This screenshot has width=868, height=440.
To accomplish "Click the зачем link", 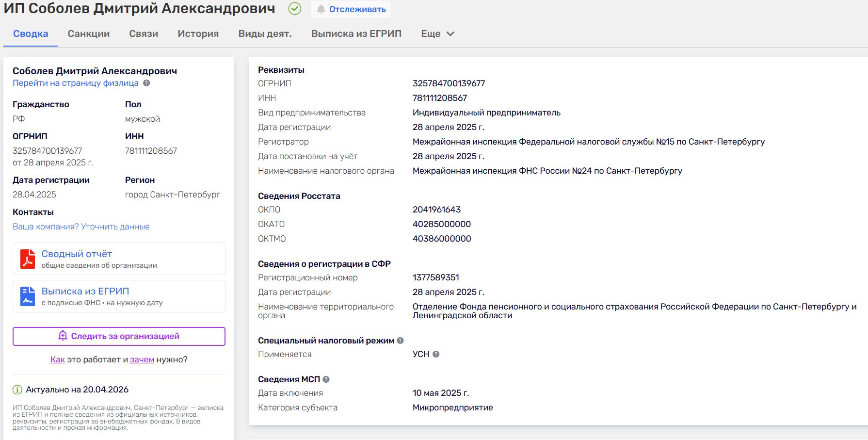I will pos(142,359).
